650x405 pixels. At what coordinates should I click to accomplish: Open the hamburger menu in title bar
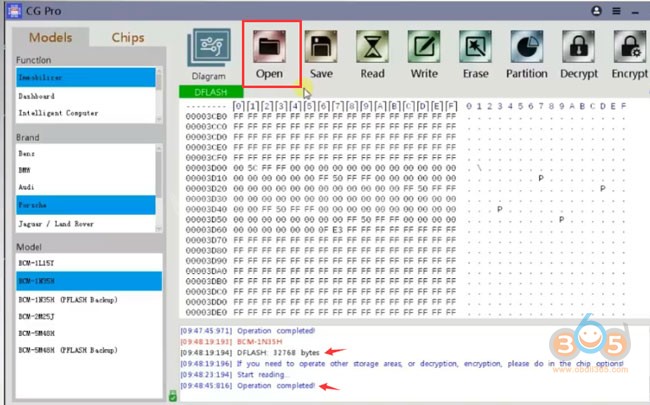617,11
